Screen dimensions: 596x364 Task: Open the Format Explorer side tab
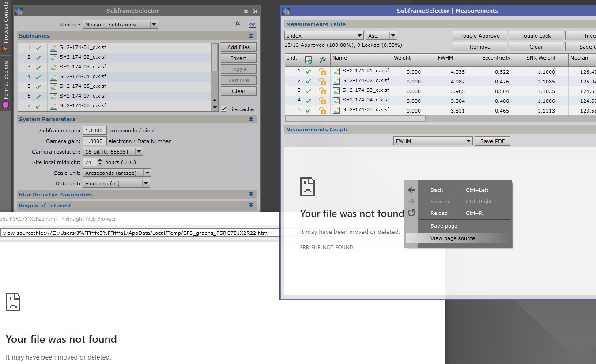click(x=5, y=84)
